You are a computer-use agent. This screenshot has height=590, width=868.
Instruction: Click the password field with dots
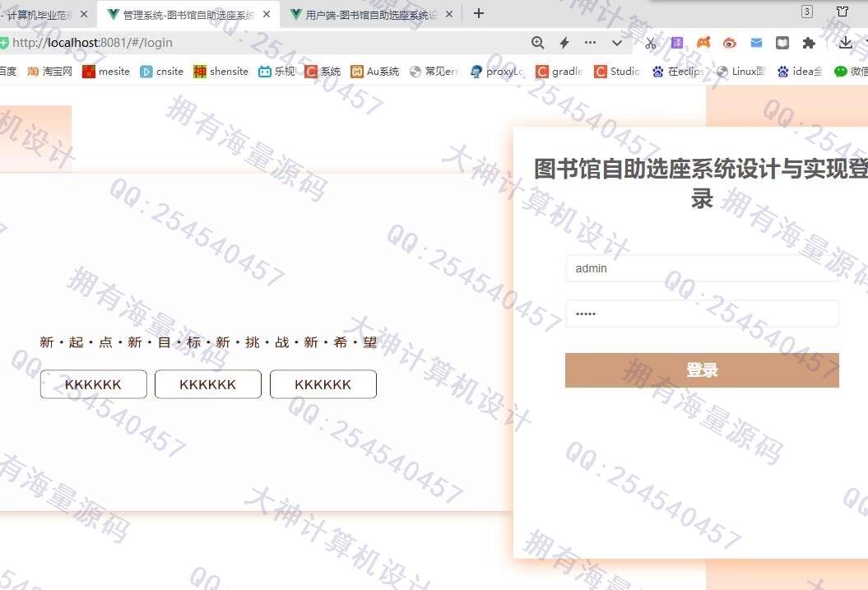pos(702,314)
